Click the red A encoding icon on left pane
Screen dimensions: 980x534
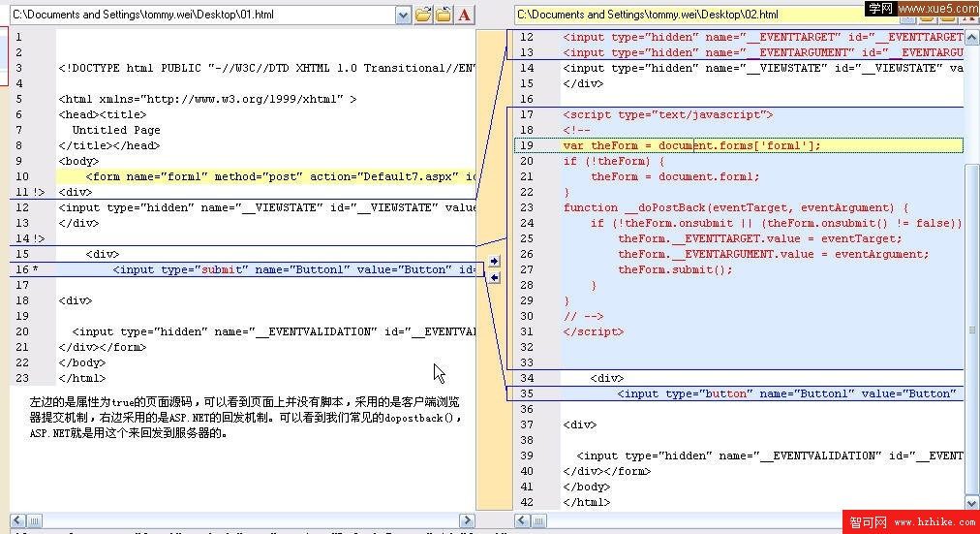465,15
